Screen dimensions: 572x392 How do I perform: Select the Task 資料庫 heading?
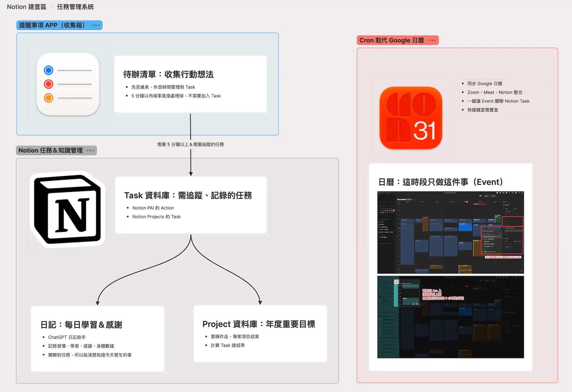[x=188, y=195]
